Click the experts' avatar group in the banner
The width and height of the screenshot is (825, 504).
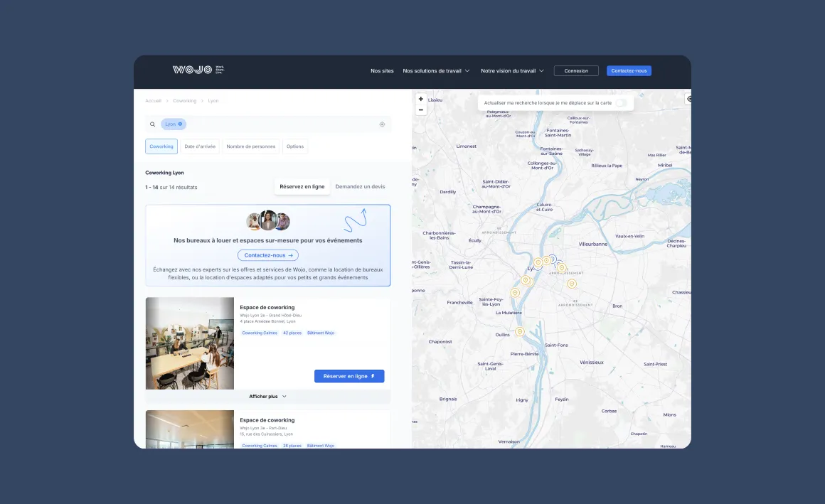[x=268, y=221]
